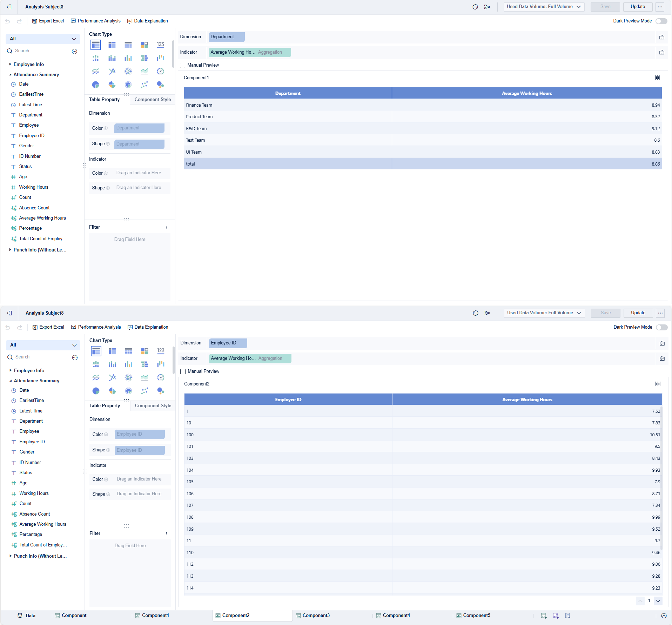
Task: Select the scatter plot chart type in the Component1 window
Action: pos(144,85)
